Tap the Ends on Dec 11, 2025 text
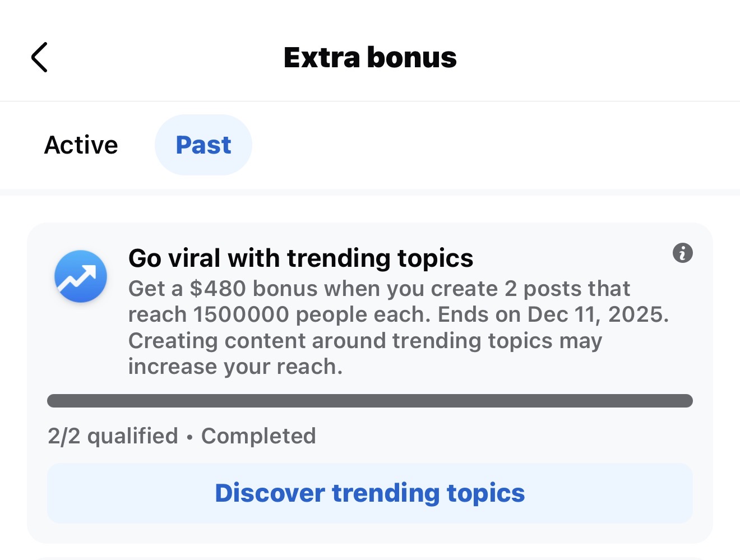Image resolution: width=740 pixels, height=560 pixels. click(553, 314)
